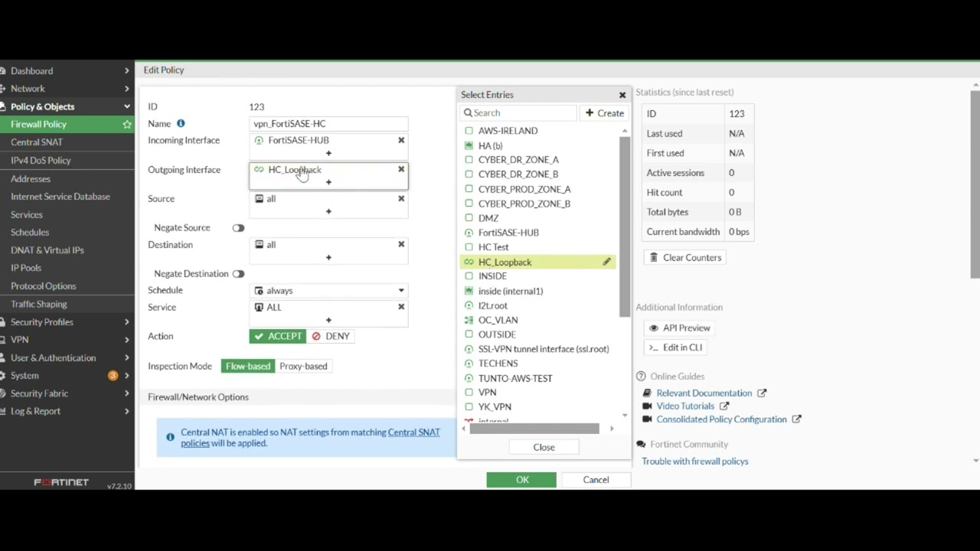980x551 pixels.
Task: Click the Name field vpn_FortiSASE-HC
Action: [328, 123]
